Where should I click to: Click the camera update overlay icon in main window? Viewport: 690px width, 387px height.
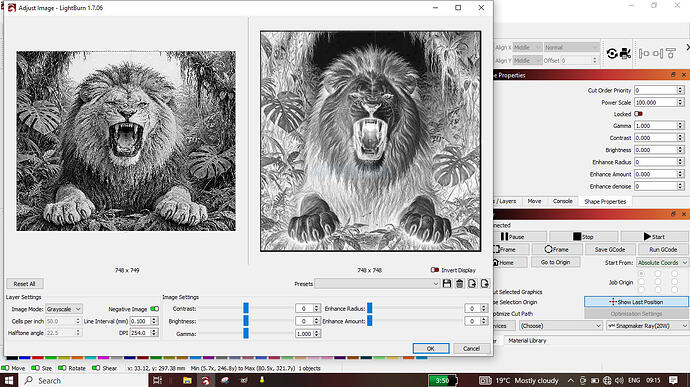612,54
